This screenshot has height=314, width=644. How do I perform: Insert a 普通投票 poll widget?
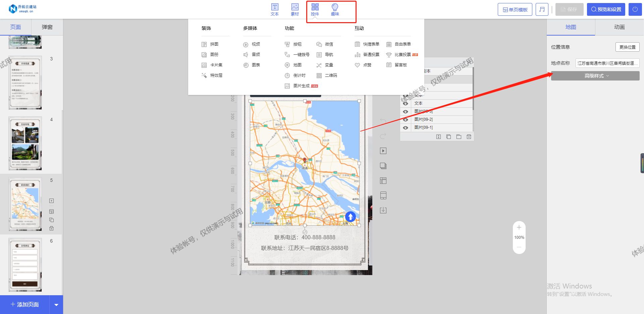(367, 55)
